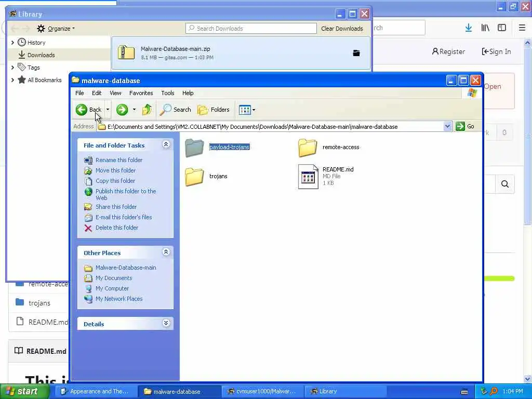
Task: Open the trojans folder on the web page
Action: click(x=39, y=303)
